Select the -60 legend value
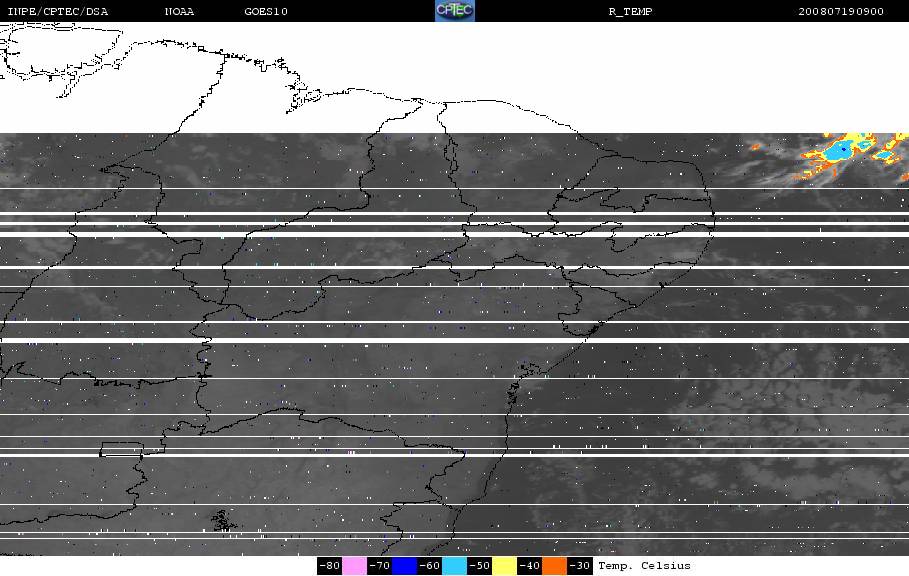Viewport: 909px width, 576px height. click(x=430, y=566)
